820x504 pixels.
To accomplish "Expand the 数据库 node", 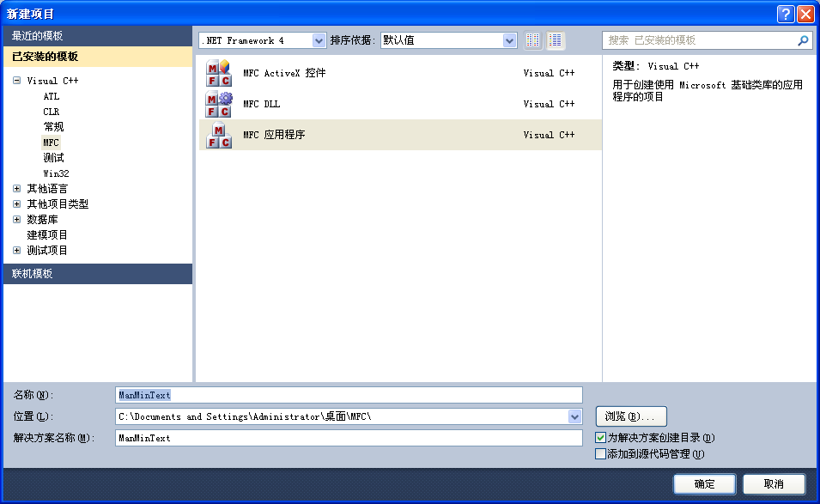I will (x=16, y=220).
